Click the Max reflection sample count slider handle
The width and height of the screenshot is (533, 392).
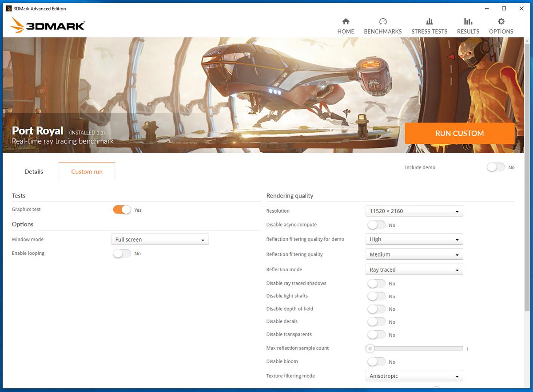(370, 348)
